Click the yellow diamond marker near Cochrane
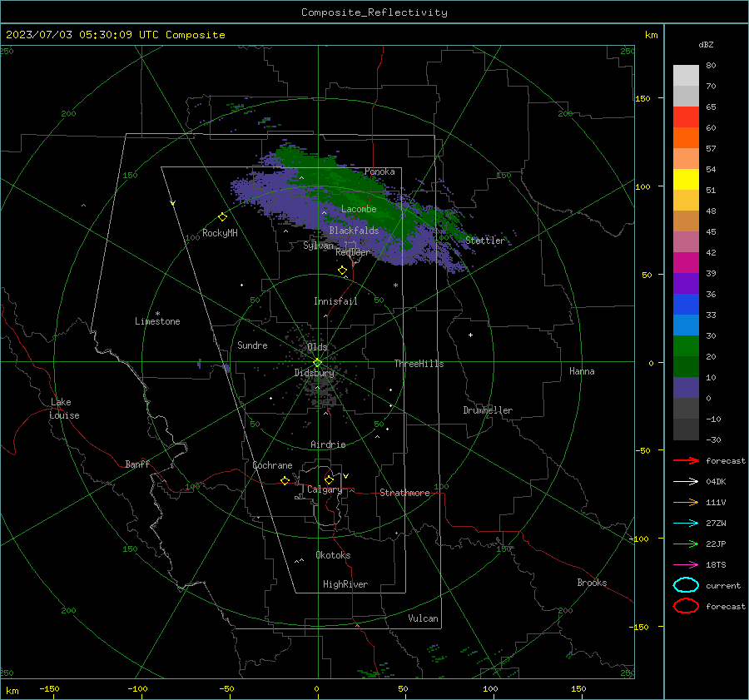Screen dimensions: 749x700 point(285,480)
